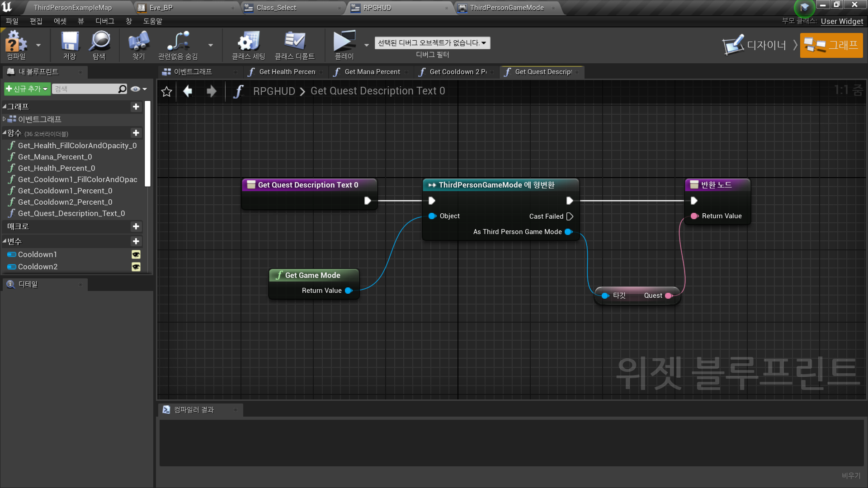
Task: Expand the 이벤트그래프 tree item
Action: 5,119
